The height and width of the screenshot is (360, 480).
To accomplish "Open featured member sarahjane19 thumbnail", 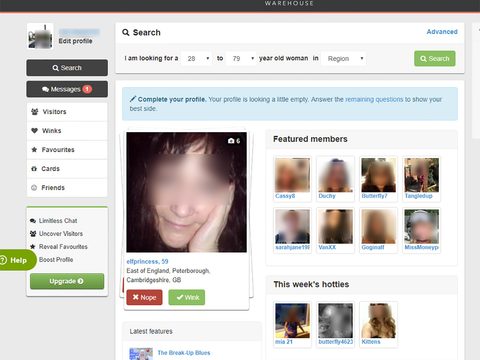I will pyautogui.click(x=292, y=226).
